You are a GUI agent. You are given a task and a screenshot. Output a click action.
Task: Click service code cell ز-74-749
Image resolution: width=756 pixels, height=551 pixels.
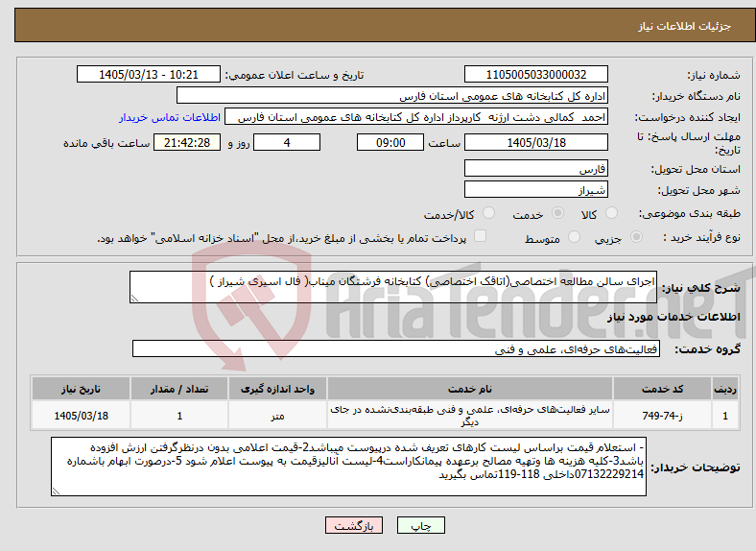pyautogui.click(x=663, y=415)
